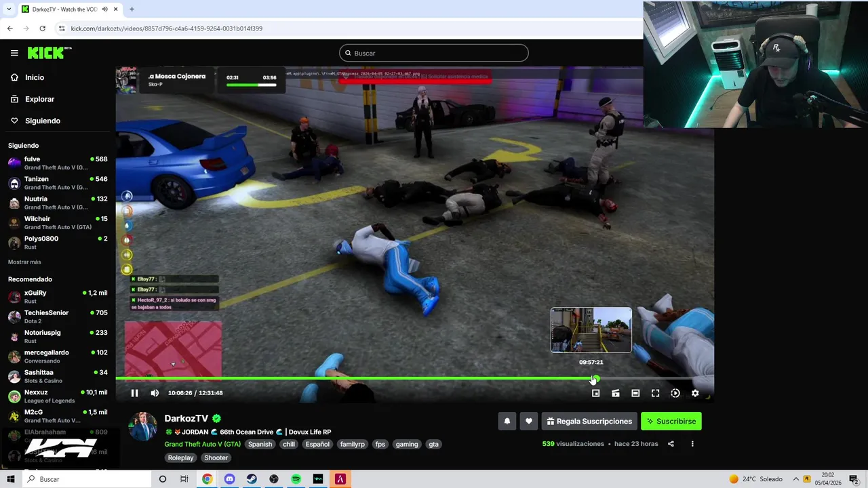The image size is (868, 488).
Task: Open Tanizen's channel
Action: (x=58, y=183)
